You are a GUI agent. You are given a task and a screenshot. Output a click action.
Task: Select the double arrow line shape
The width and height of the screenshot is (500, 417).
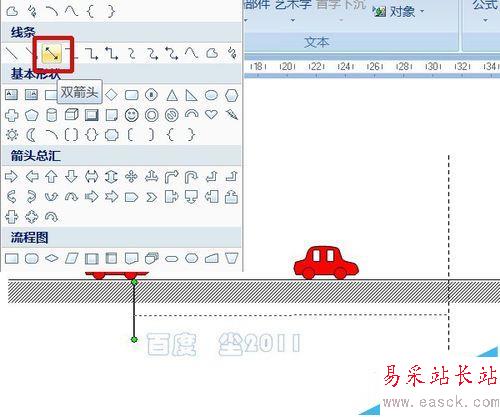coord(52,53)
